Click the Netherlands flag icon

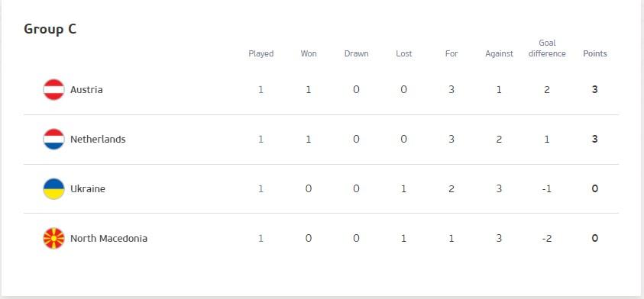coord(53,139)
